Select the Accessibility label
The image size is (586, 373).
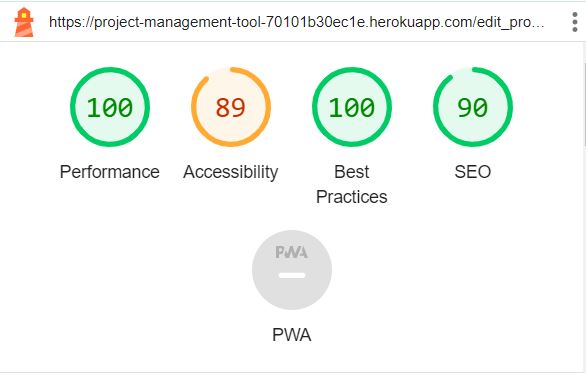click(x=231, y=172)
